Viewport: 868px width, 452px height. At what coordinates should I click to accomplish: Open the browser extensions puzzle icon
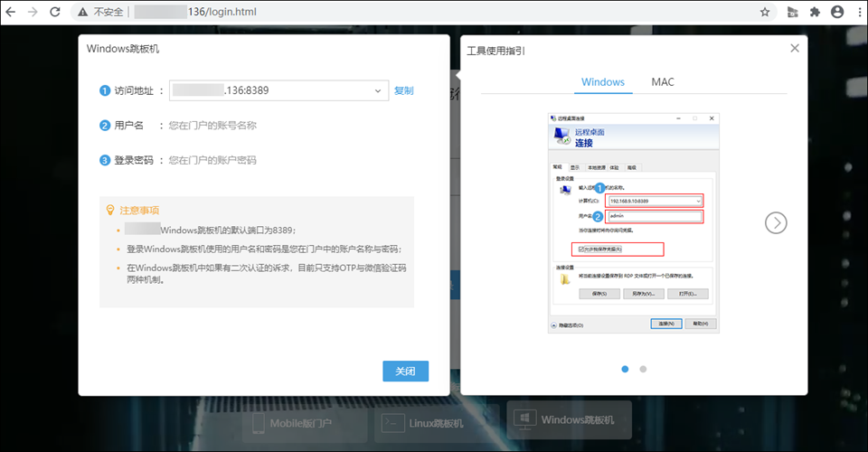[x=815, y=12]
